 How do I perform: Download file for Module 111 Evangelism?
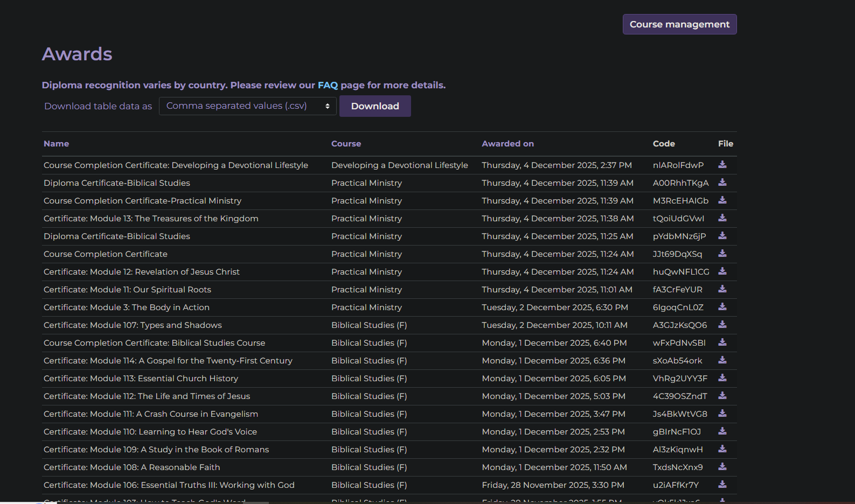722,414
